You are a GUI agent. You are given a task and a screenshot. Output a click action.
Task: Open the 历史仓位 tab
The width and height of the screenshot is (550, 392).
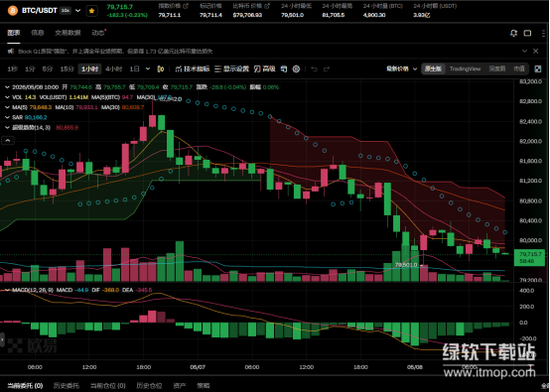(149, 386)
